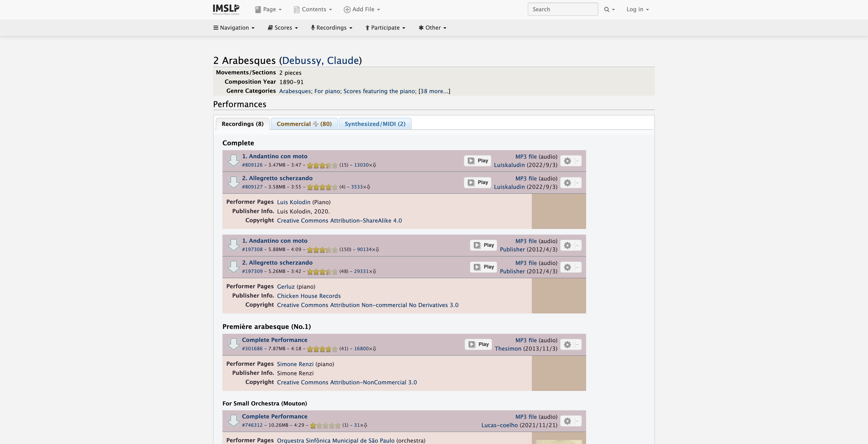The height and width of the screenshot is (444, 868).
Task: Open Orquestra Sinfônica Municipal de São Paulo page
Action: click(336, 441)
